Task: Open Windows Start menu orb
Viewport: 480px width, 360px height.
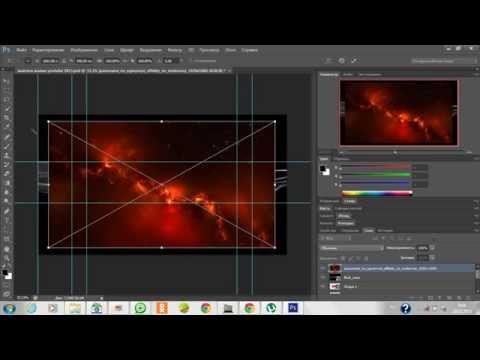Action: [9, 308]
